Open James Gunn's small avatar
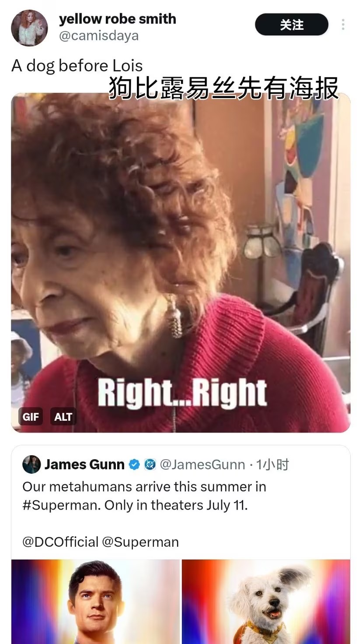The width and height of the screenshot is (362, 644). [31, 465]
